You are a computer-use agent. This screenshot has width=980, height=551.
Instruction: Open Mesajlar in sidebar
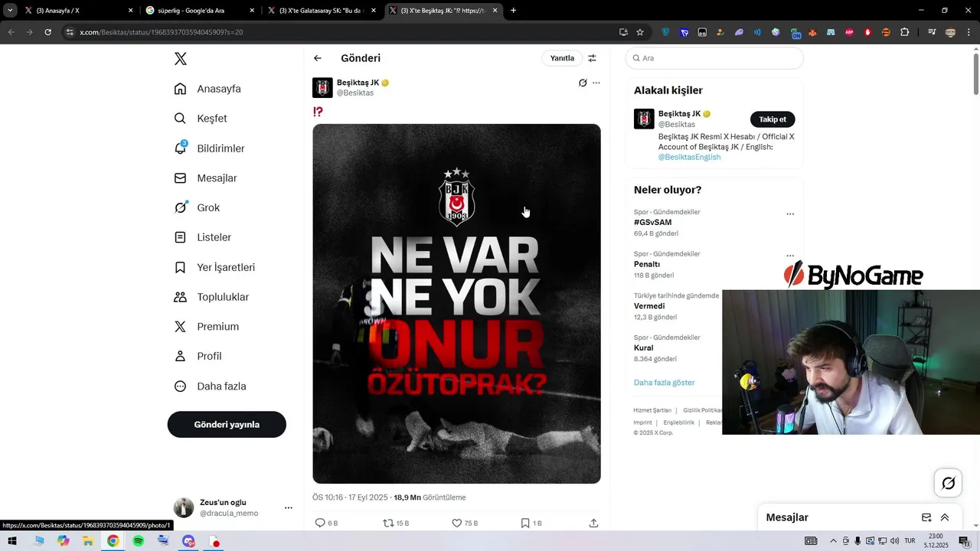pos(205,178)
